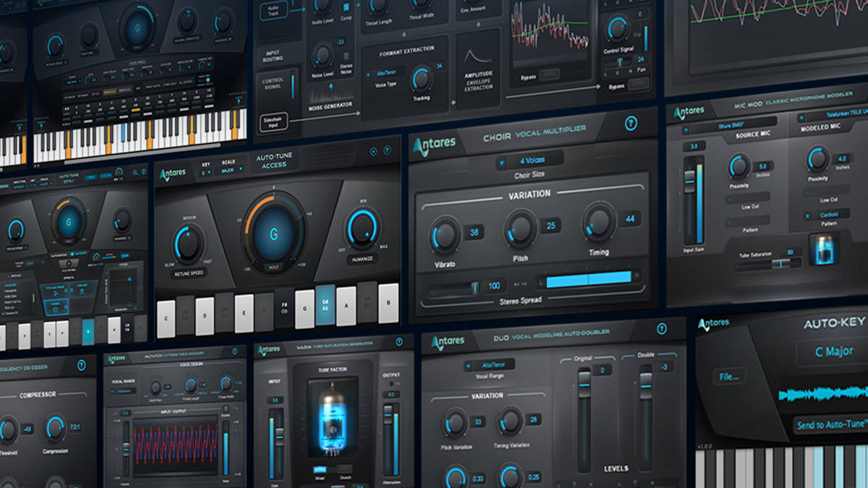Click the Control Signal knob
868x488 pixels.
pos(617,29)
